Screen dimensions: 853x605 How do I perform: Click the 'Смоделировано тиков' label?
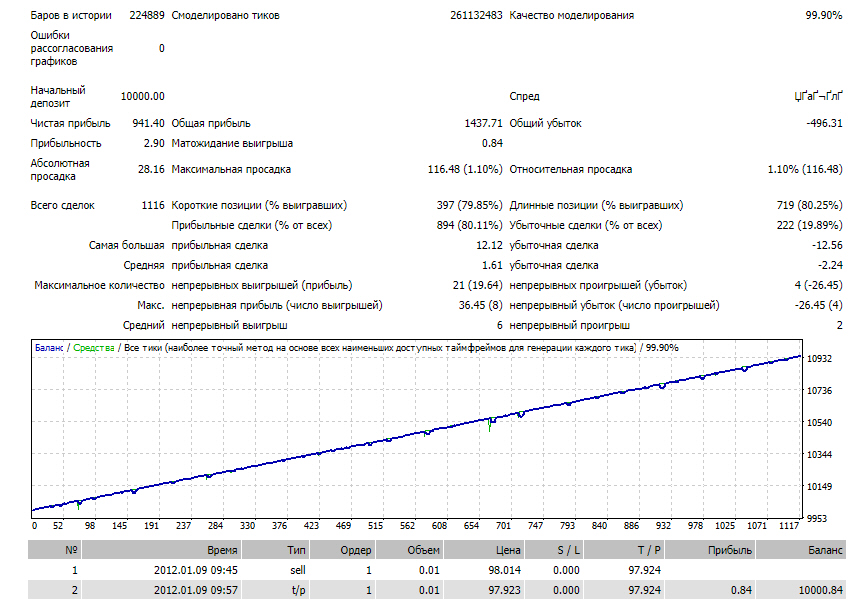click(x=225, y=15)
